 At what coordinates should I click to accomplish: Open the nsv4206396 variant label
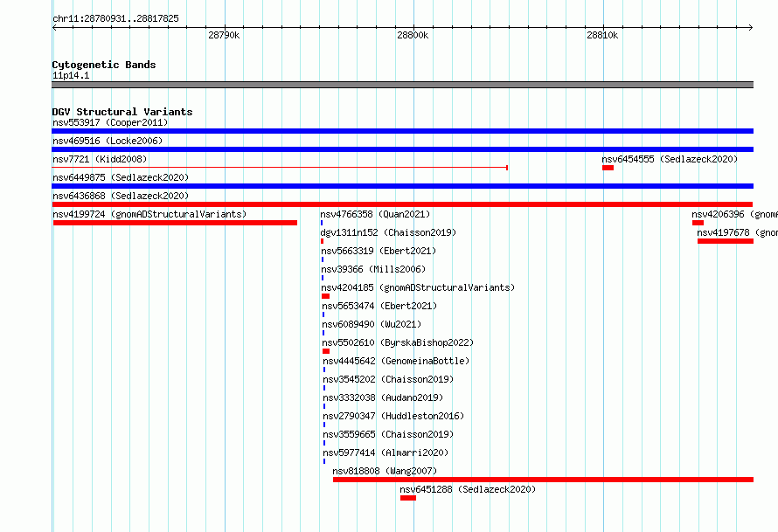(735, 214)
